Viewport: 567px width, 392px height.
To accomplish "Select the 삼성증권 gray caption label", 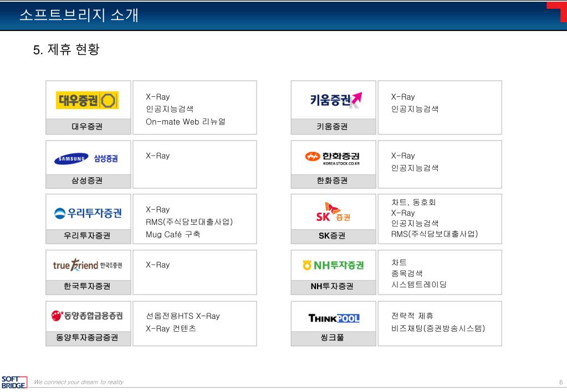I will click(x=88, y=181).
